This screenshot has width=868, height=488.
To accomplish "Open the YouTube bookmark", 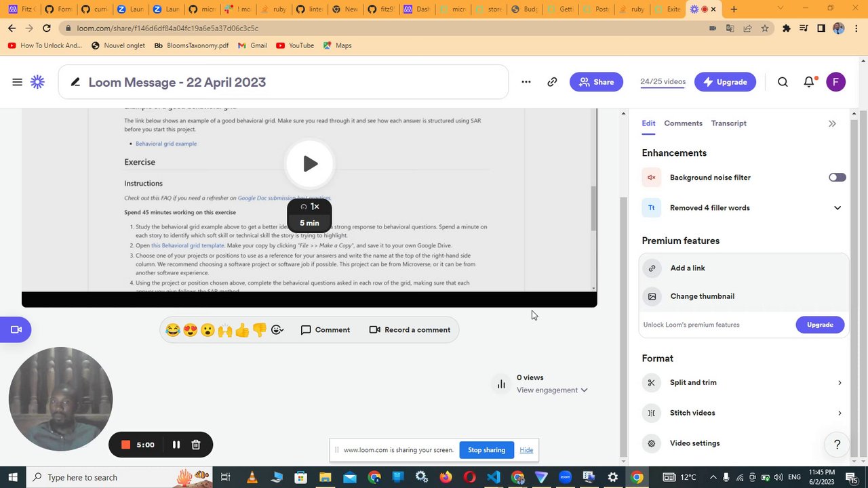I will point(295,45).
